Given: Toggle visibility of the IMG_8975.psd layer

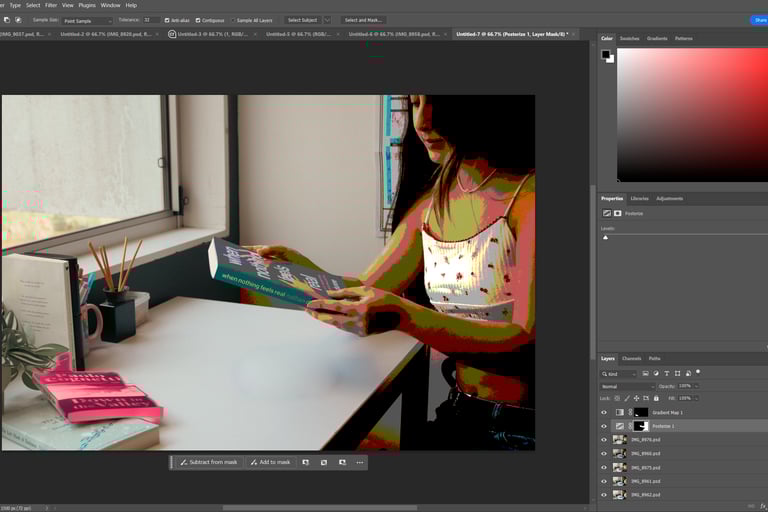Looking at the screenshot, I should [604, 467].
